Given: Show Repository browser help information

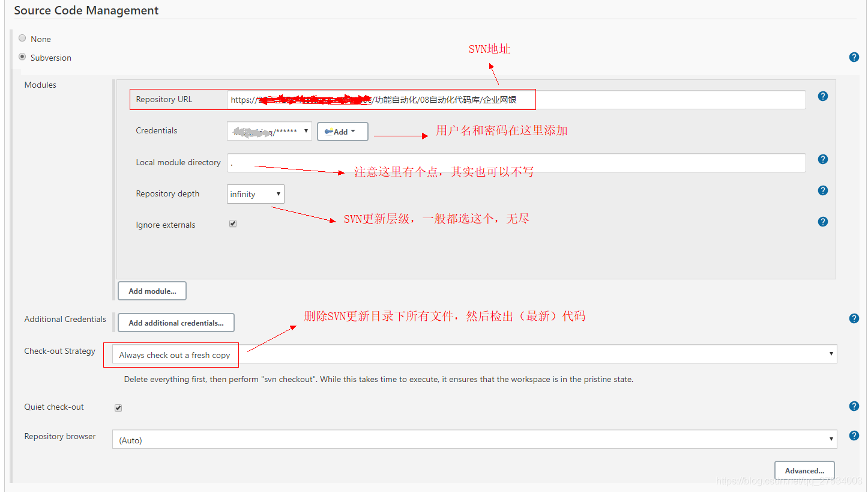Looking at the screenshot, I should 854,435.
